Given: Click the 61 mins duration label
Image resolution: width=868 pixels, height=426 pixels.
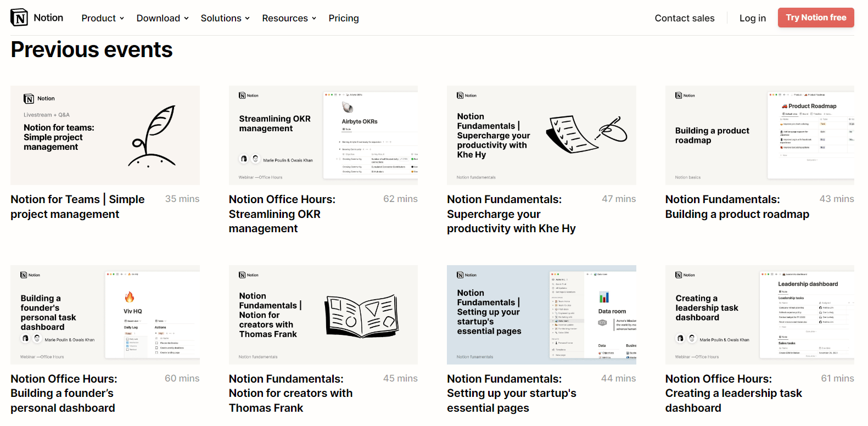Looking at the screenshot, I should (x=837, y=378).
